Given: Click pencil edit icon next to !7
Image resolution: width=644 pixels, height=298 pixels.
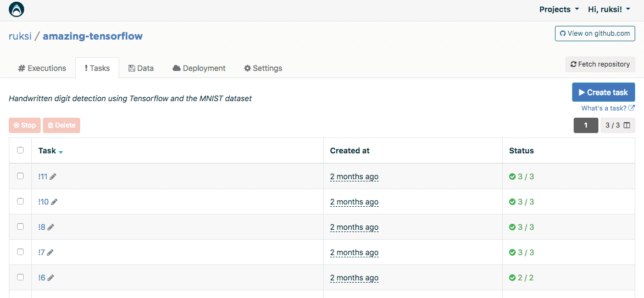Looking at the screenshot, I should point(50,252).
